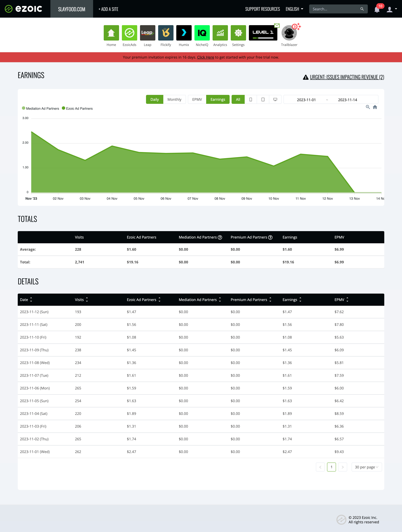Toggle Mediation Ad Partners legend series
Screen dimensions: 402x532
coord(40,108)
